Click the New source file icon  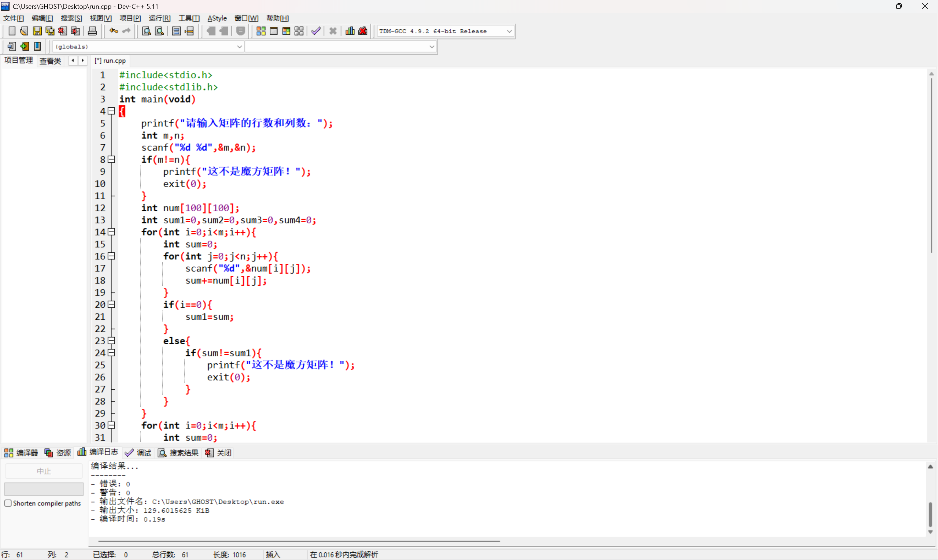(12, 31)
